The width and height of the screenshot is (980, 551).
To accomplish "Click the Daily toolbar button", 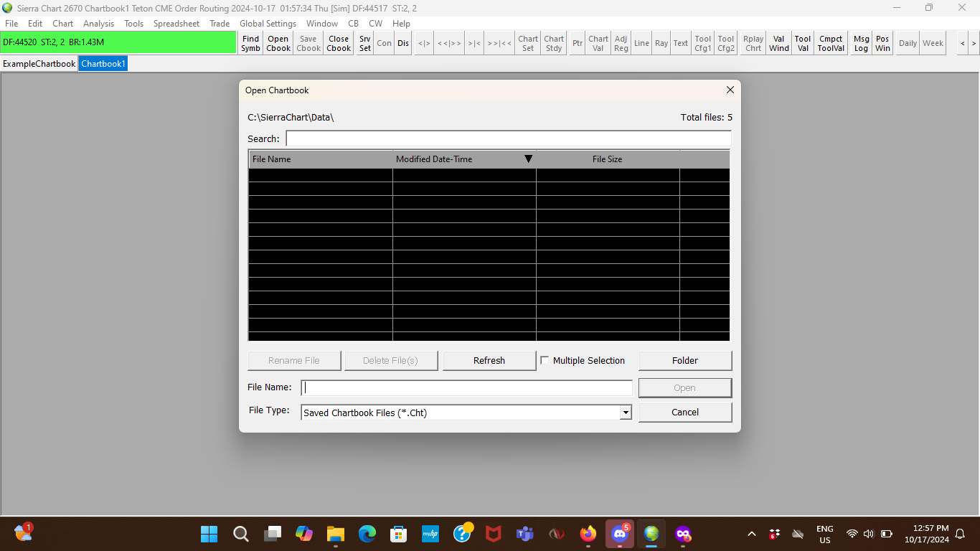I will (908, 43).
